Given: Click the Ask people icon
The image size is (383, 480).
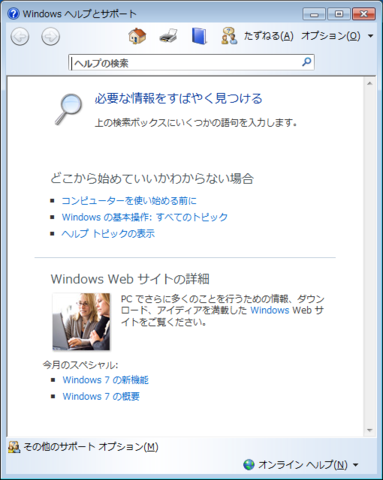Looking at the screenshot, I should 229,36.
